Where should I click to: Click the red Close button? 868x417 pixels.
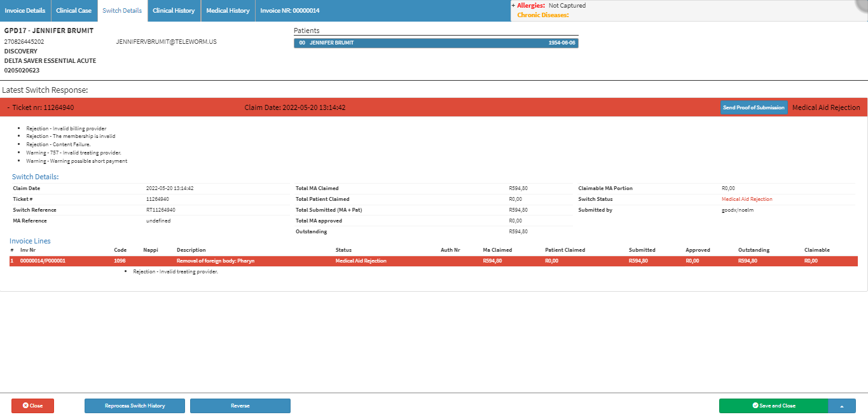[32, 406]
